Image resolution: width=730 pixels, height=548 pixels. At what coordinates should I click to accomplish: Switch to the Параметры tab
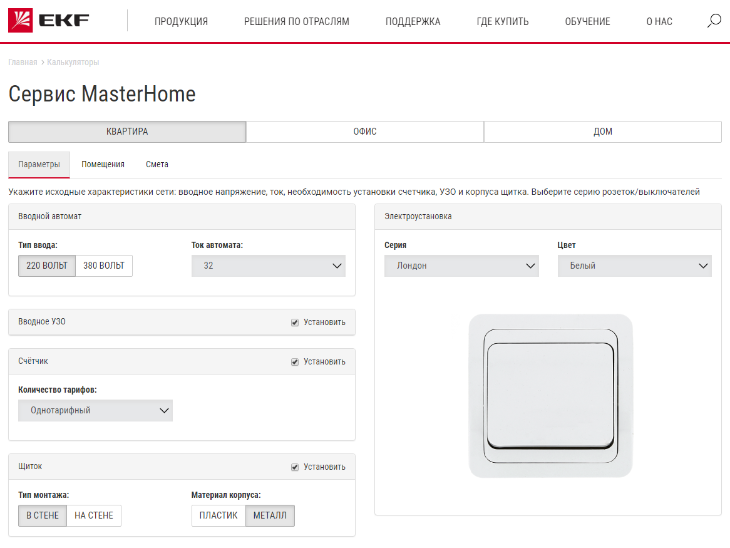pos(39,164)
